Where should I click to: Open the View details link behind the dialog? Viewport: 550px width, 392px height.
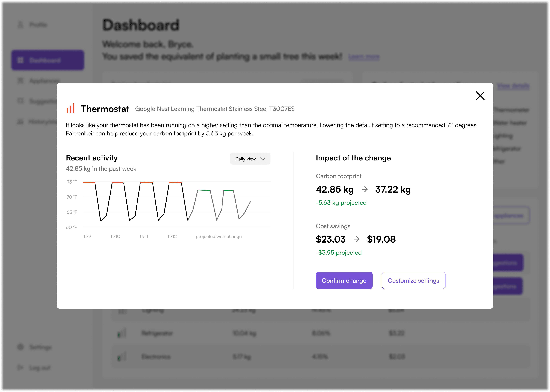(x=513, y=86)
